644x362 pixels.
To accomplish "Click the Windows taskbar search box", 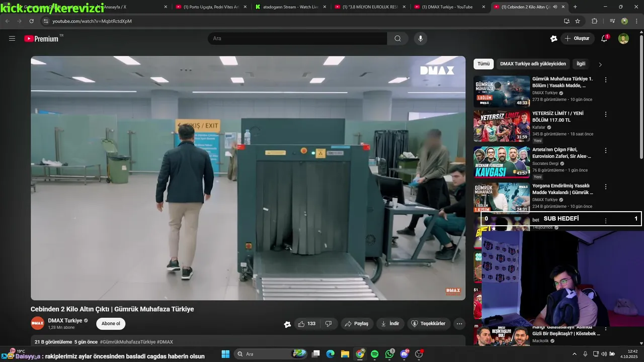I will click(x=270, y=354).
